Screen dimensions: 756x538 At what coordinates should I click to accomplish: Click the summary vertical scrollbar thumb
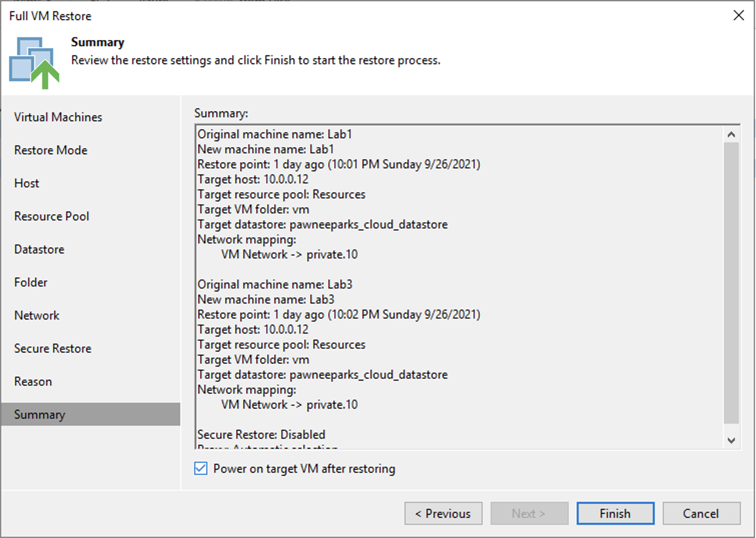[731, 283]
